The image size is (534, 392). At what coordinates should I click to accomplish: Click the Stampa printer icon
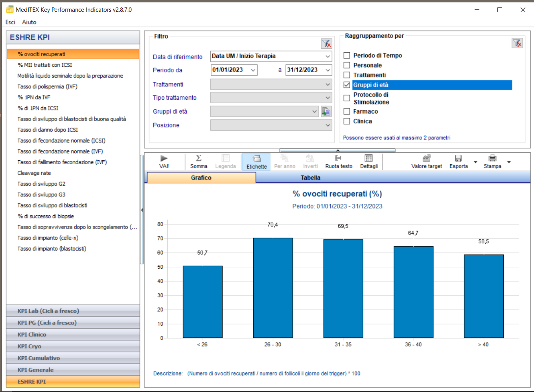pos(492,158)
